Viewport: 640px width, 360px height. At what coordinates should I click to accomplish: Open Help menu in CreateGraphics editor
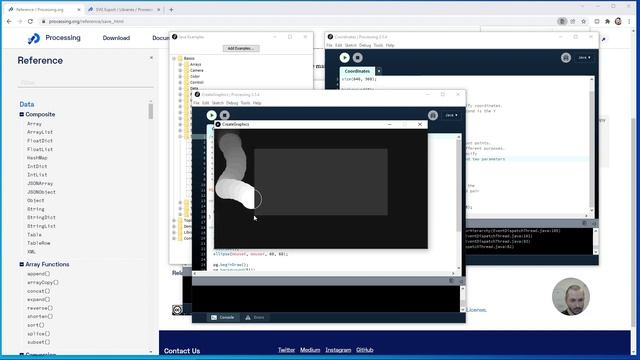257,103
